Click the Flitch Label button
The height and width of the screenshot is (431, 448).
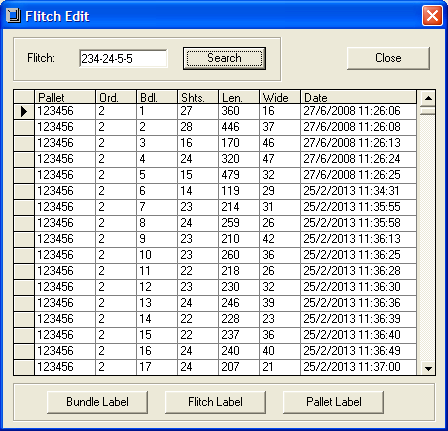tap(215, 402)
